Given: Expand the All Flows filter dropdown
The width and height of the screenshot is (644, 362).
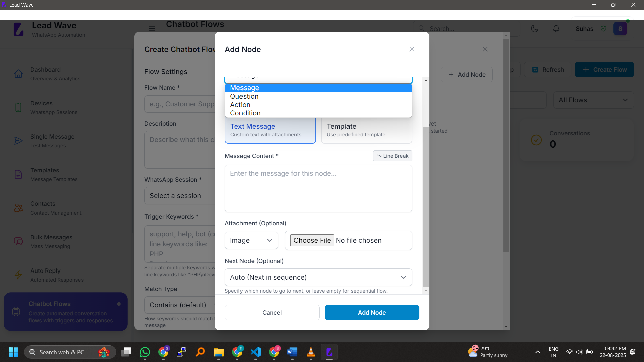Looking at the screenshot, I should coord(593,100).
